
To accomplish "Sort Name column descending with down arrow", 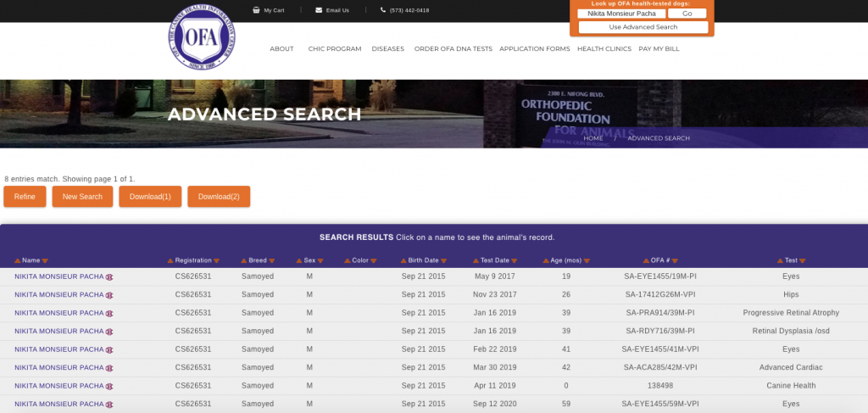I will coord(45,260).
